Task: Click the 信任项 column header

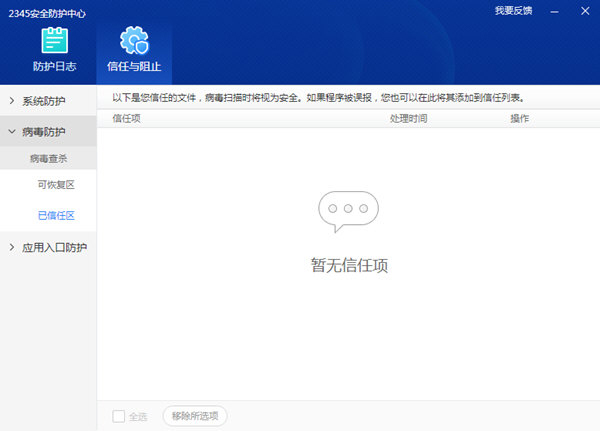Action: click(126, 118)
